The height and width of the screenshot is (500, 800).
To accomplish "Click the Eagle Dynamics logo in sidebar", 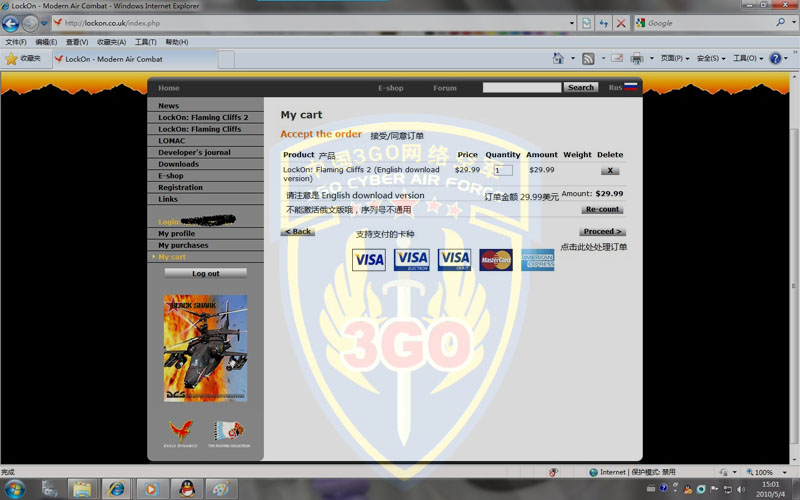I will point(181,433).
